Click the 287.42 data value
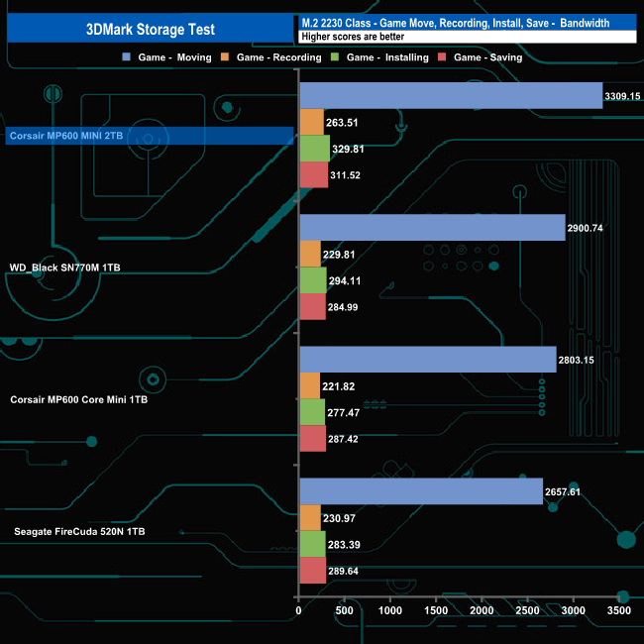The width and height of the screenshot is (644, 644). coord(343,439)
